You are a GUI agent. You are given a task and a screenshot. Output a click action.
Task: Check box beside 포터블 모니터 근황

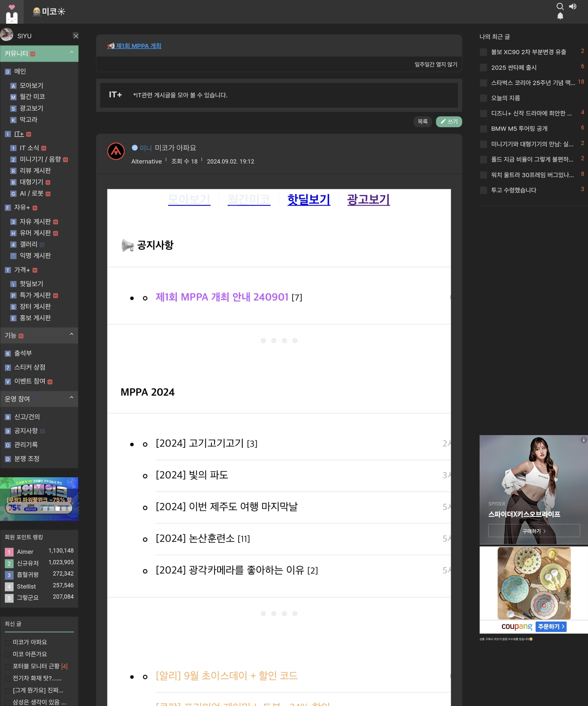[x=7, y=667]
